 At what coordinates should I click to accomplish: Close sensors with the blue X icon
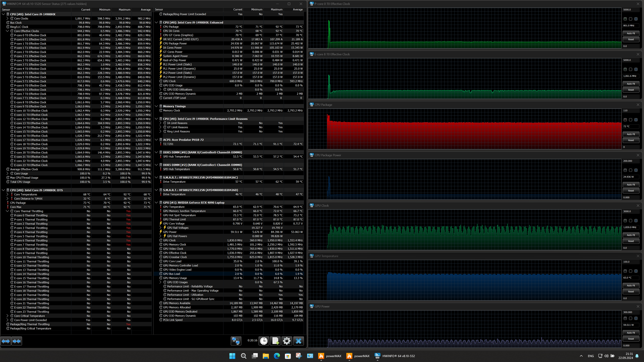click(x=299, y=341)
